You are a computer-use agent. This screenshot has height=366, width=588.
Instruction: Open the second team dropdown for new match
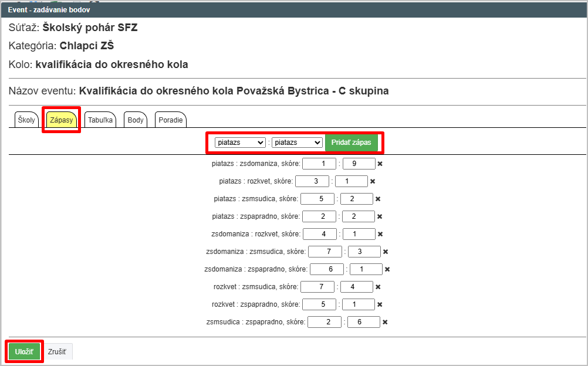(298, 143)
